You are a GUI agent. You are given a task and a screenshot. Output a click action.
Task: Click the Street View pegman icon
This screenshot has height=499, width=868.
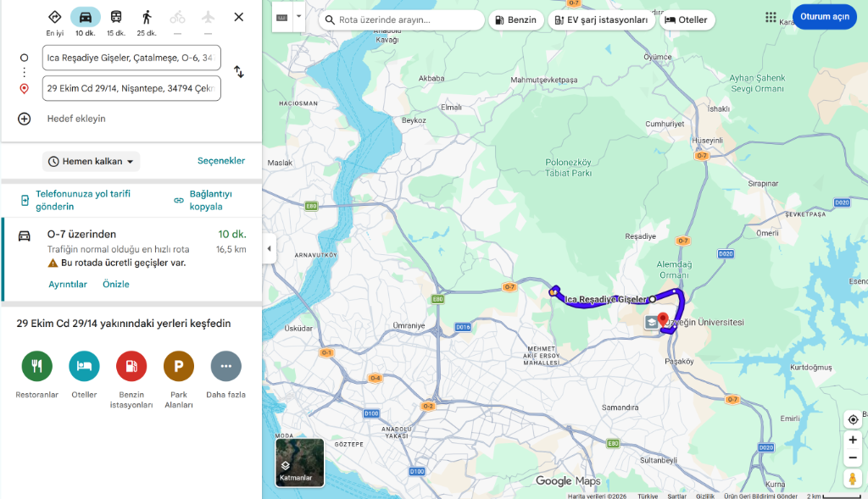coord(853,479)
